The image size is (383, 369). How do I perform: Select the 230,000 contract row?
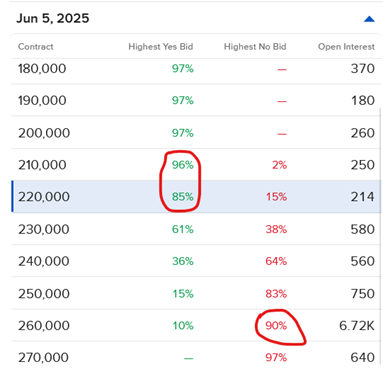196,229
